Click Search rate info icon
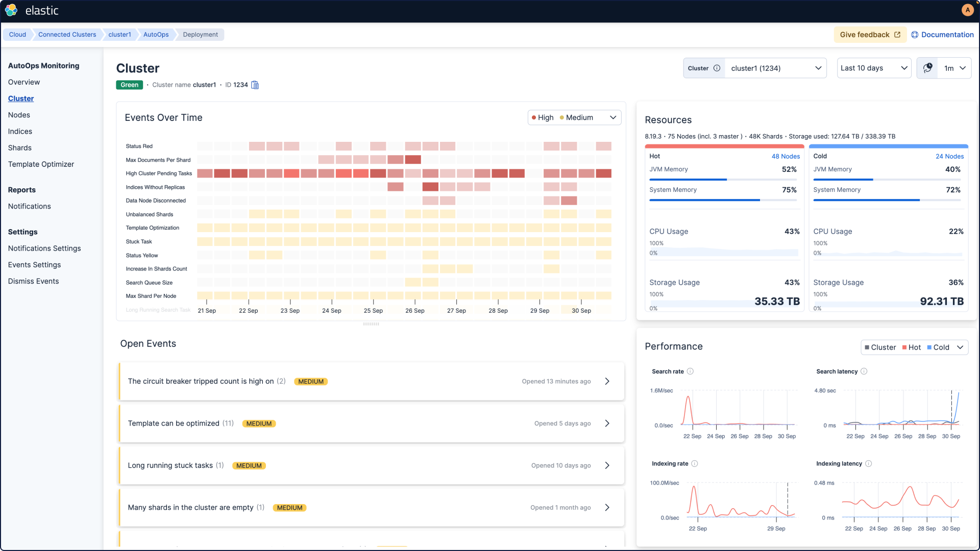Image resolution: width=980 pixels, height=551 pixels. click(x=690, y=371)
